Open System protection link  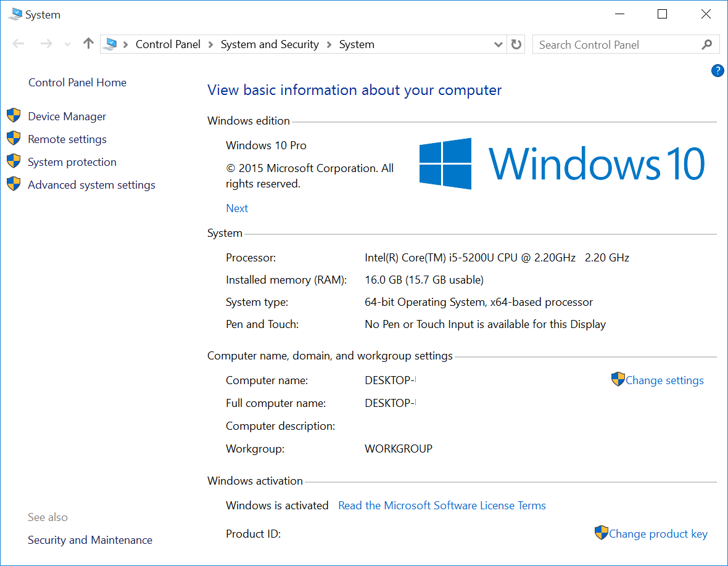click(72, 162)
